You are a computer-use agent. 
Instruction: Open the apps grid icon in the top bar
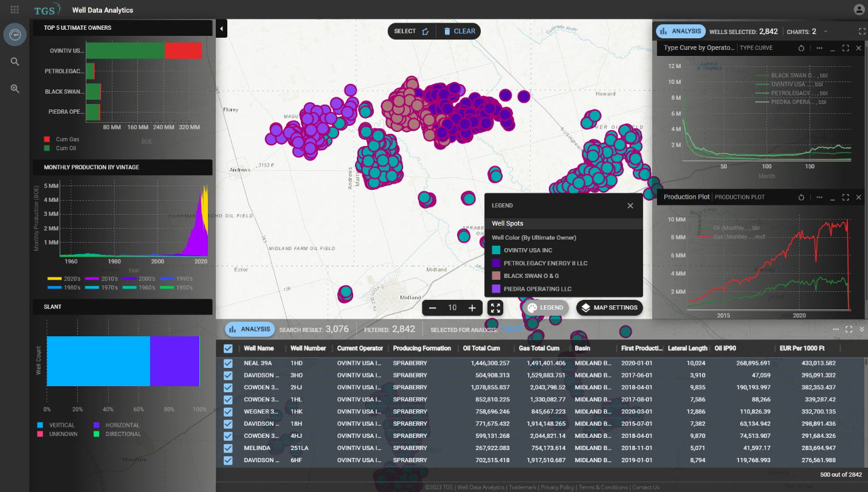(x=13, y=9)
